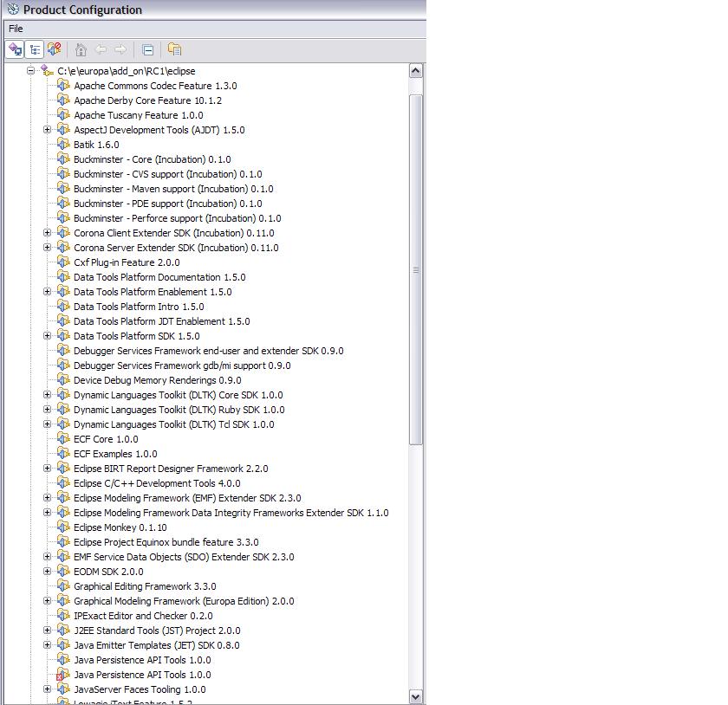
Task: Expand DLTK Core SDK node
Action: 47,395
